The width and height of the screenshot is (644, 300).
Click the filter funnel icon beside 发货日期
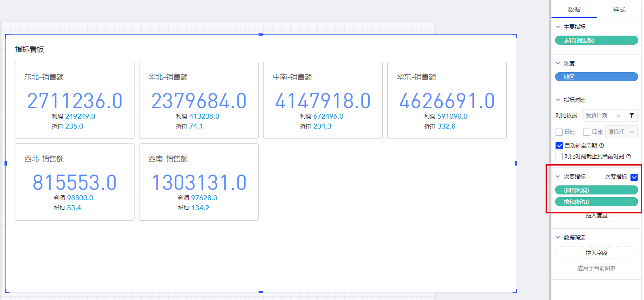click(632, 116)
